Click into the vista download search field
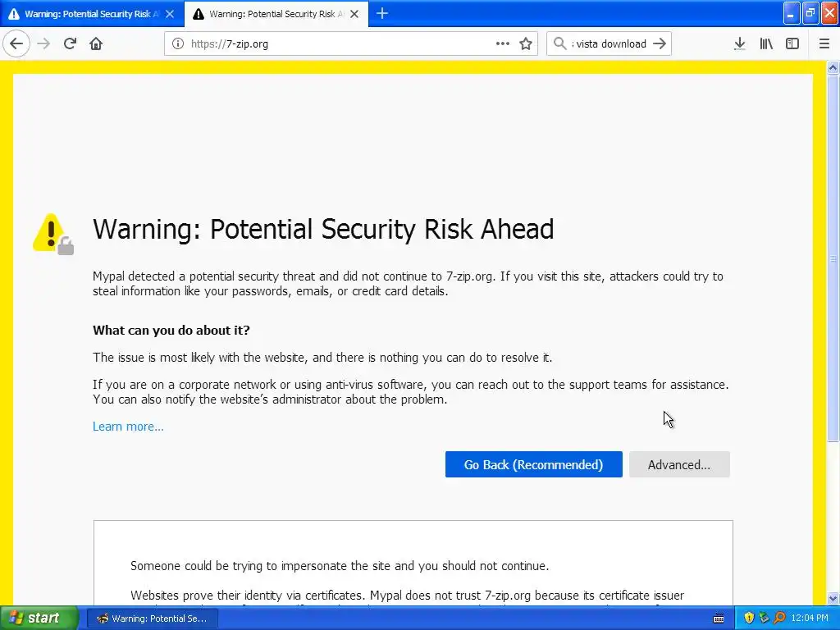The height and width of the screenshot is (630, 840). [609, 44]
